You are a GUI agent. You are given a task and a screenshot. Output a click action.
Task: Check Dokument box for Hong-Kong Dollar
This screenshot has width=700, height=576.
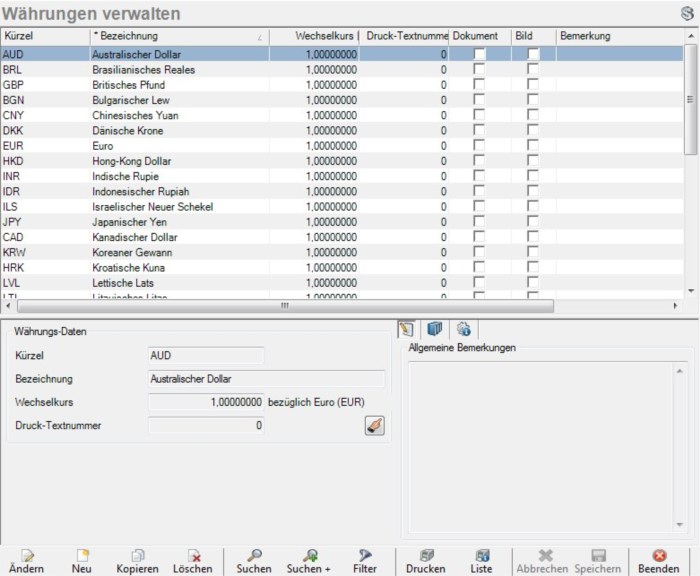click(x=479, y=161)
